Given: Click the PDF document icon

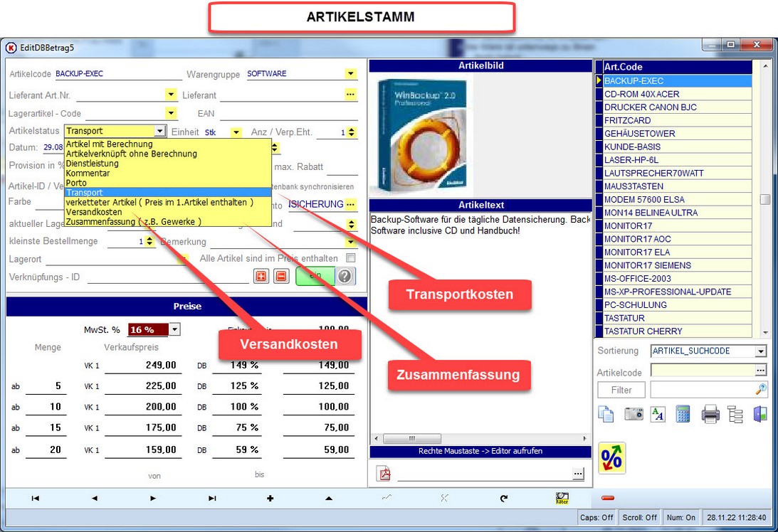Looking at the screenshot, I should click(x=384, y=473).
